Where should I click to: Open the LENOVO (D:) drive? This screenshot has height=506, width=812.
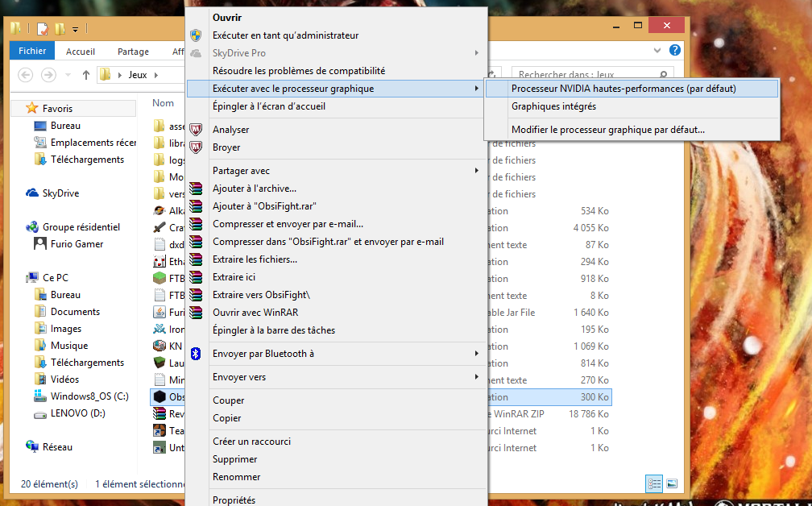69,413
